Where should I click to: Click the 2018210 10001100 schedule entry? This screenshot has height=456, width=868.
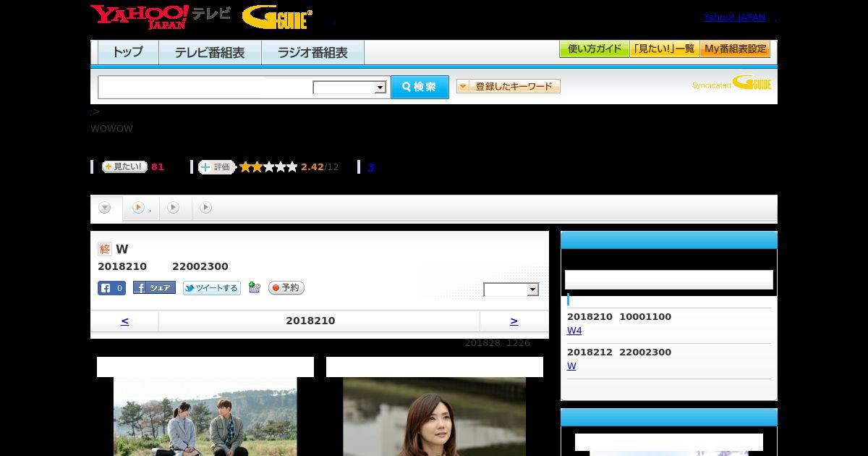[x=619, y=316]
